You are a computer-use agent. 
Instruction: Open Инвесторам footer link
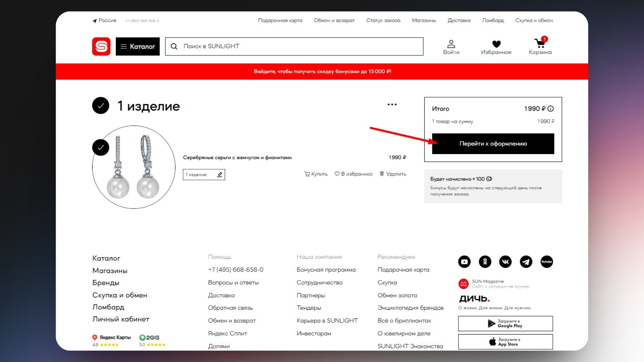[x=314, y=334]
